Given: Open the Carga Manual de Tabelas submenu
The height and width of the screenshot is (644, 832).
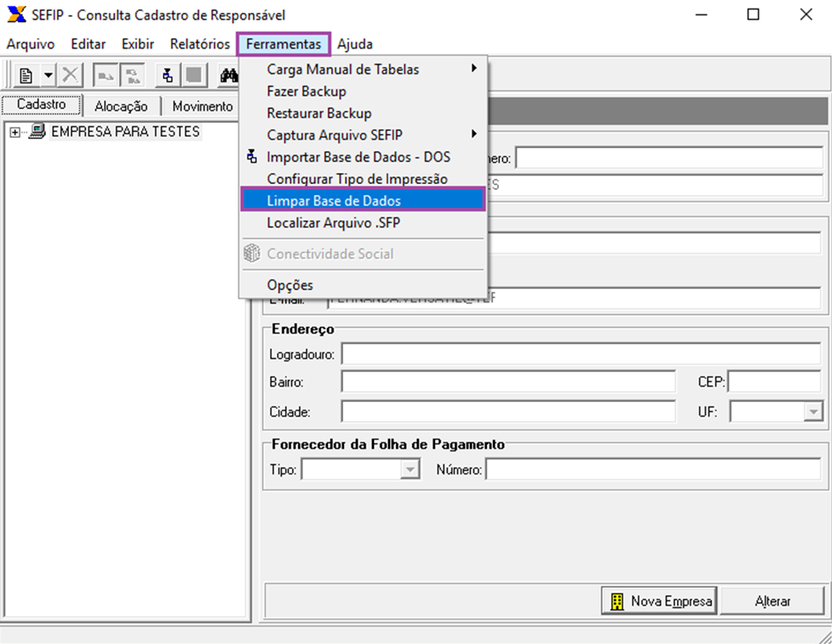Looking at the screenshot, I should [x=363, y=69].
